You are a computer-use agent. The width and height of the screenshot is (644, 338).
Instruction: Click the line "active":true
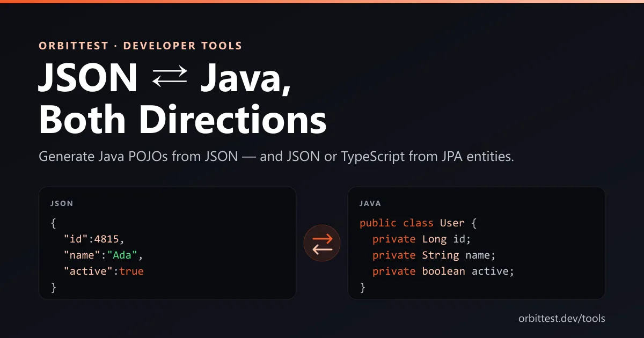tap(104, 271)
